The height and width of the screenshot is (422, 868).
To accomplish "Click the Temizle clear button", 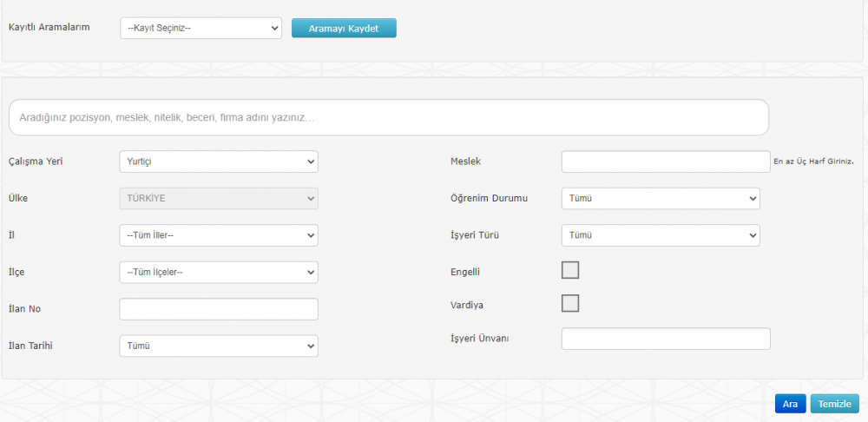I will (834, 404).
